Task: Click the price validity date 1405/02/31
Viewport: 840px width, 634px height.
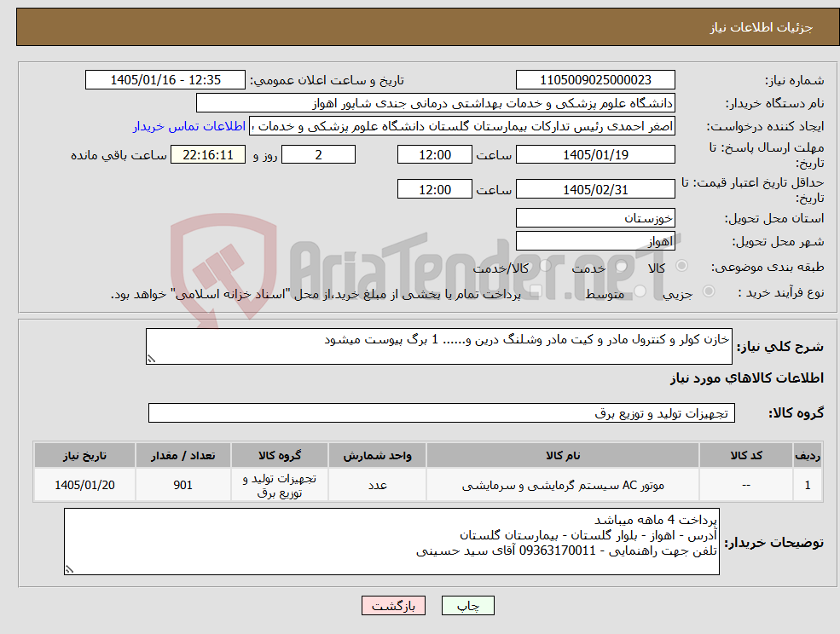Action: click(595, 189)
